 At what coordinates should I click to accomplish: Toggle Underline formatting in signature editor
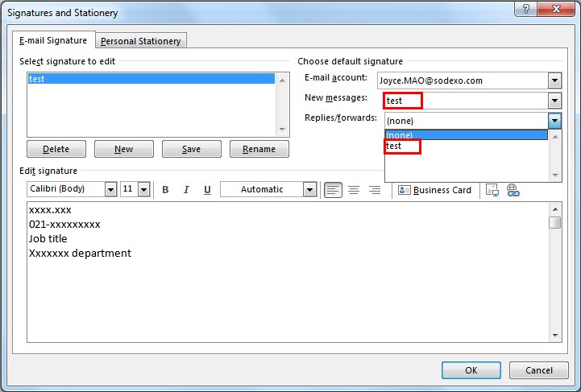(207, 189)
